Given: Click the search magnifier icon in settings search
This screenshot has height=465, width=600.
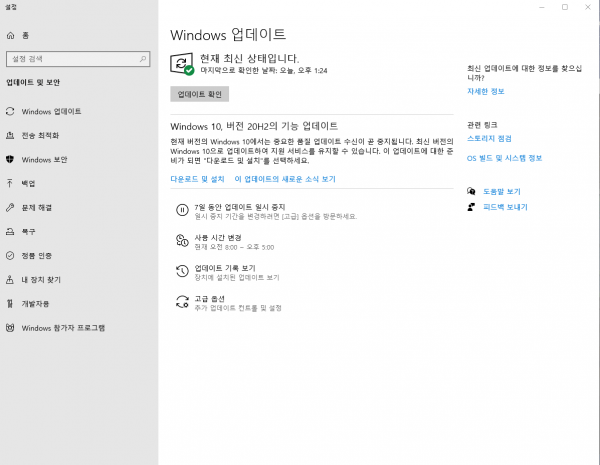Looking at the screenshot, I should tap(143, 59).
